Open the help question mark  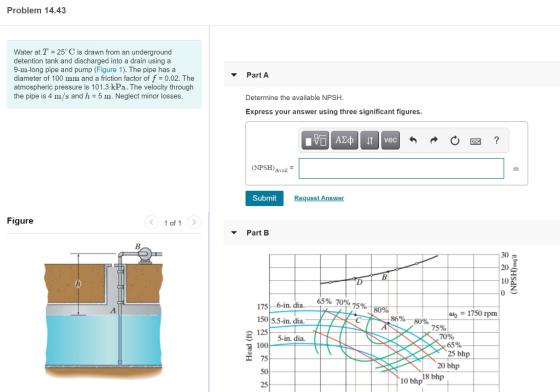click(496, 140)
